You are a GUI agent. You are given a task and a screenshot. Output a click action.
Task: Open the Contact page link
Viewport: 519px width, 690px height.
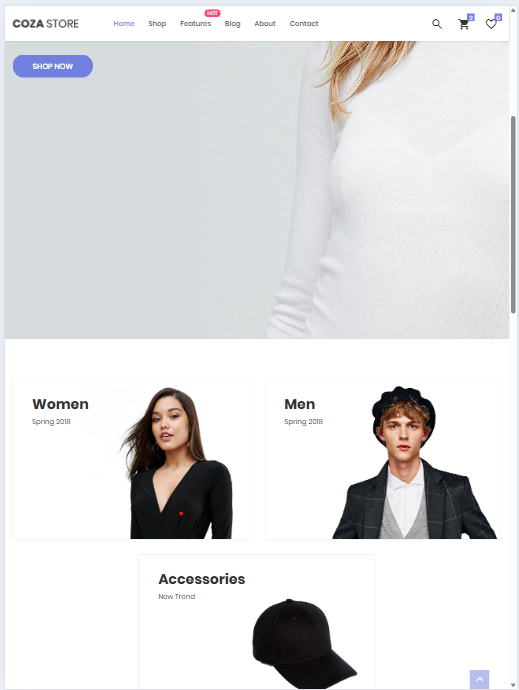[304, 24]
